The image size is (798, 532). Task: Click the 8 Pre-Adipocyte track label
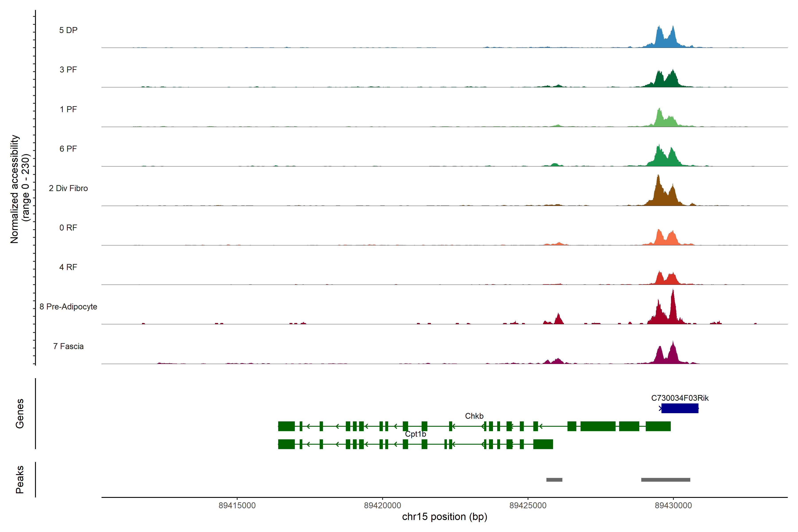click(x=68, y=307)
